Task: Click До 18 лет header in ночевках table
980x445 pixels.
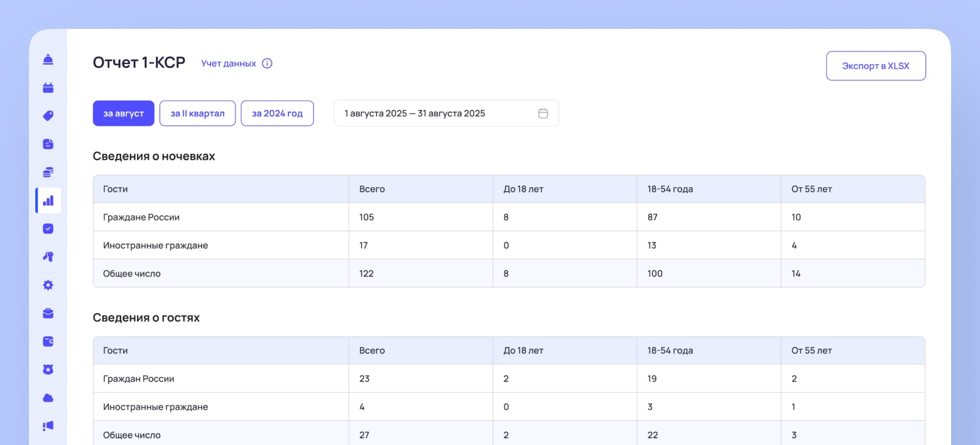Action: coord(523,189)
